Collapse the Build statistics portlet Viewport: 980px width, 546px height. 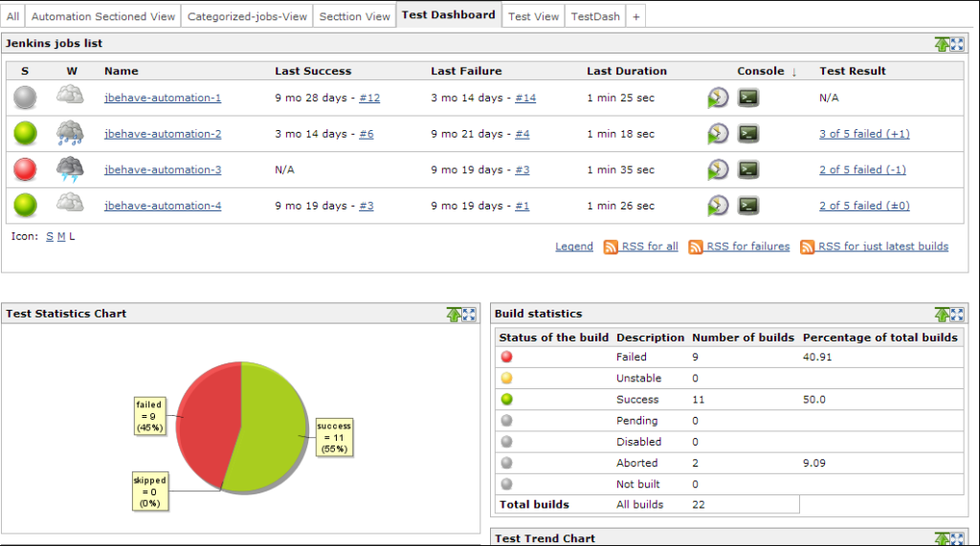click(942, 315)
